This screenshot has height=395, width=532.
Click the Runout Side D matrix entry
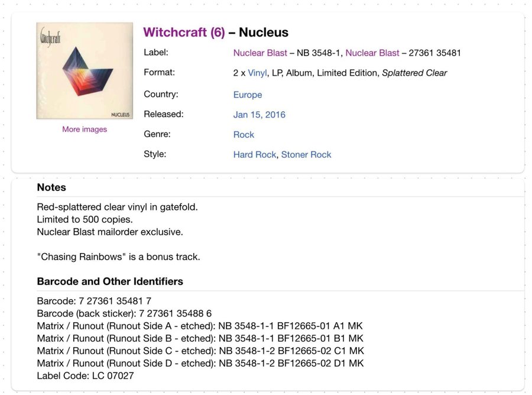(x=200, y=363)
